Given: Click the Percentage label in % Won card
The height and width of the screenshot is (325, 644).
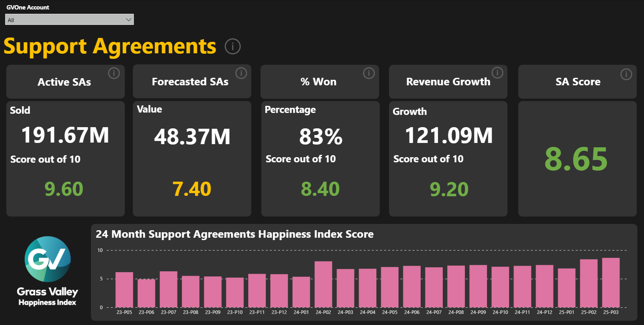Looking at the screenshot, I should pyautogui.click(x=290, y=110).
